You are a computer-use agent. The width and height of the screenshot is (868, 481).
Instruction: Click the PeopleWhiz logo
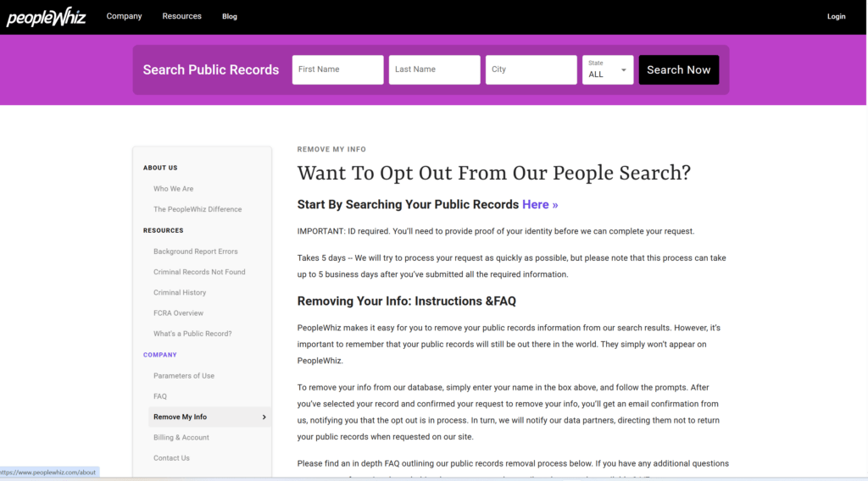[46, 17]
